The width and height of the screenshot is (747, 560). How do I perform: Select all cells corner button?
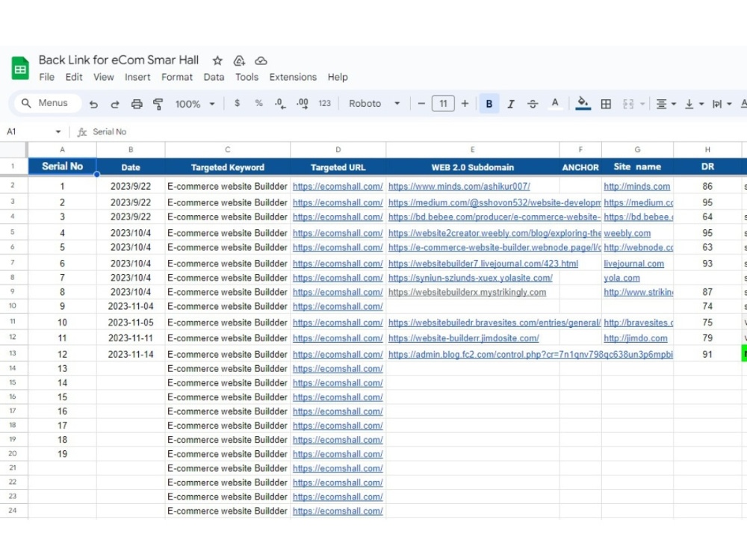point(13,149)
